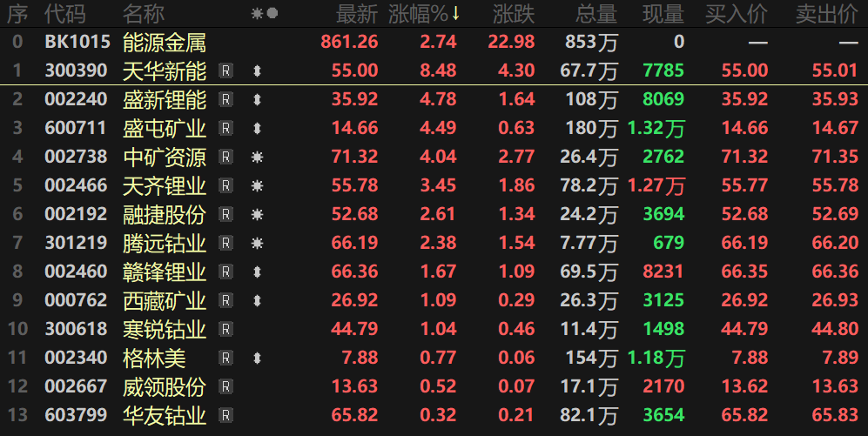Select the 西藏矿业 stock name
868x436 pixels.
coord(165,301)
